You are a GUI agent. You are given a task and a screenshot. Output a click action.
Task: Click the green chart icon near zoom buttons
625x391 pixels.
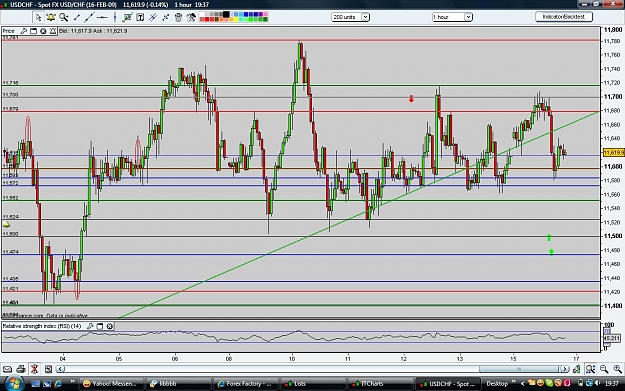click(576, 369)
